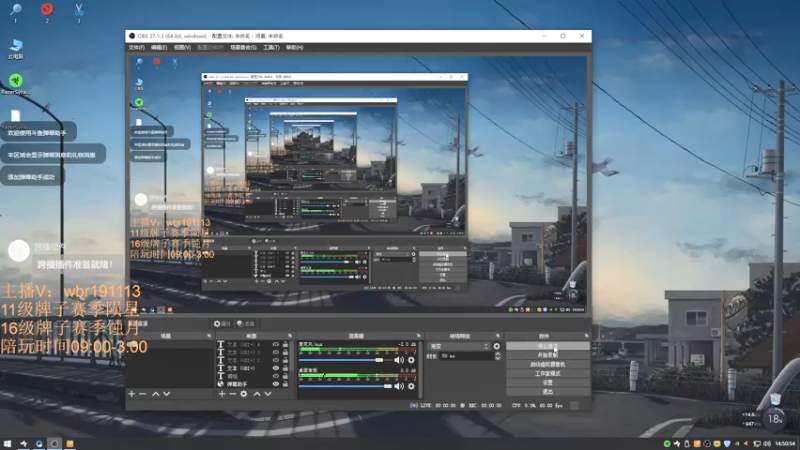Move the source down in the Sources panel

[x=268, y=394]
